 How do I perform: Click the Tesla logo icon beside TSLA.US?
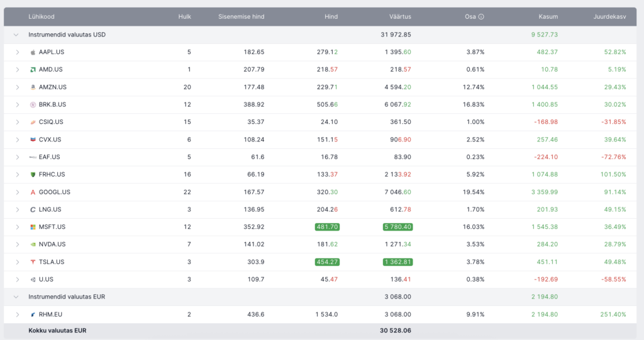(x=33, y=262)
